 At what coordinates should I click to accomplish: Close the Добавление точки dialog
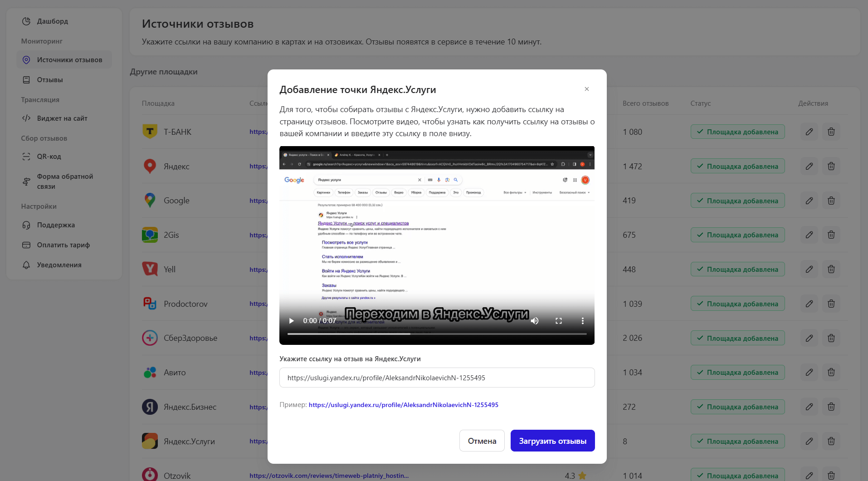click(587, 89)
